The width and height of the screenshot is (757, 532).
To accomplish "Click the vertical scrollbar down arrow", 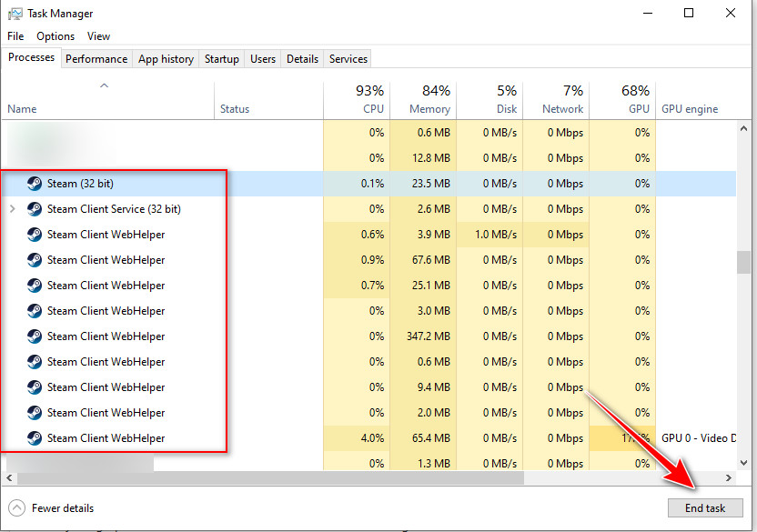I will pyautogui.click(x=743, y=463).
